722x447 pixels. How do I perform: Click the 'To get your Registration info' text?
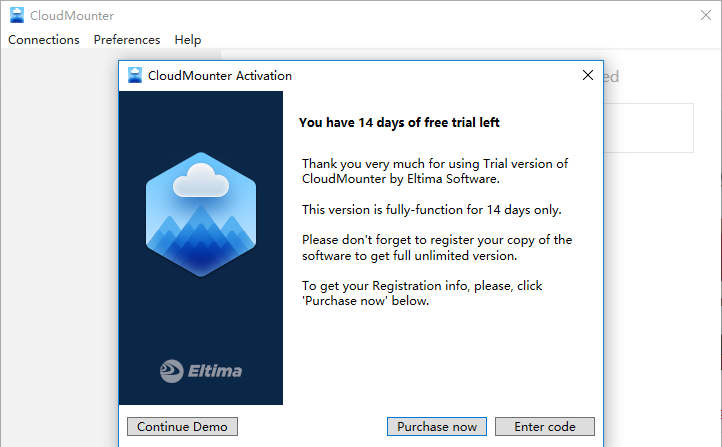pyautogui.click(x=422, y=293)
